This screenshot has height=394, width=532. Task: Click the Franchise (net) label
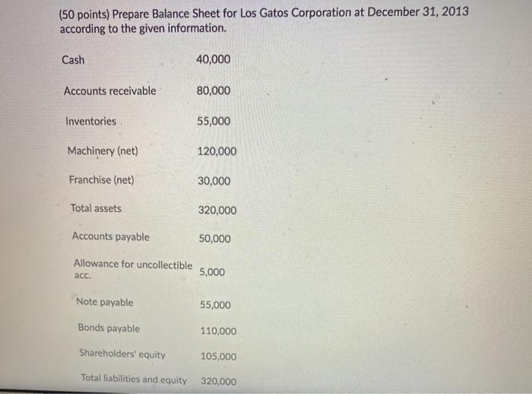(x=102, y=180)
